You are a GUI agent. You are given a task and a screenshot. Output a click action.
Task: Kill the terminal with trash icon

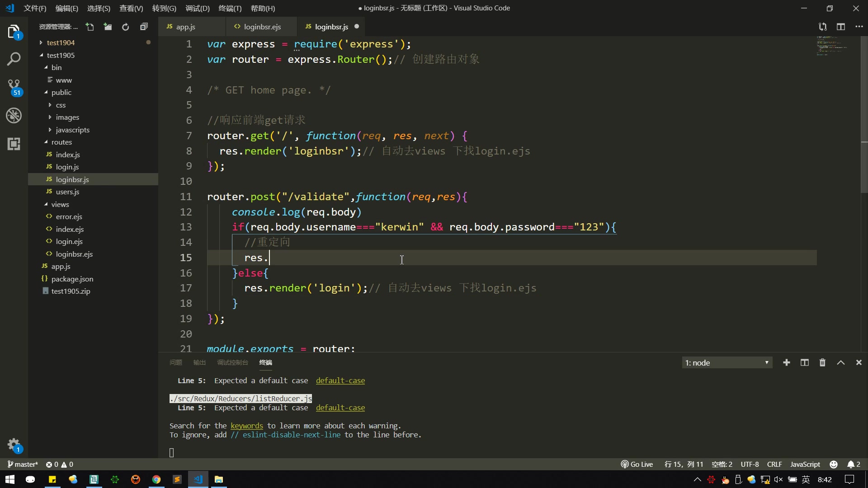[x=822, y=363]
